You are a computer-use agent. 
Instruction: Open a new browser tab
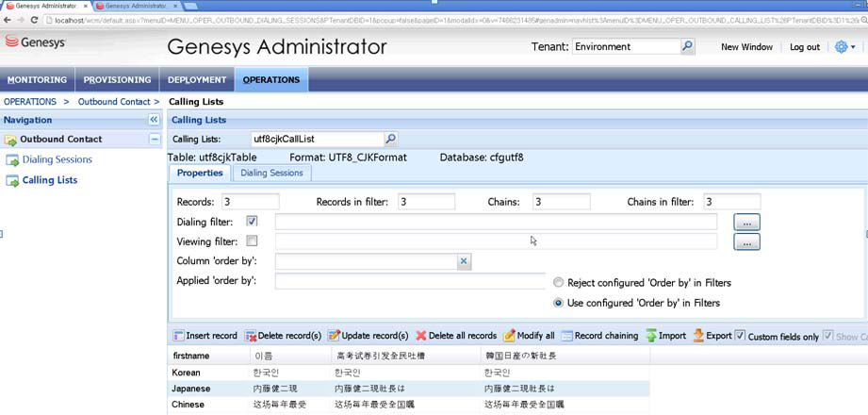pos(190,6)
